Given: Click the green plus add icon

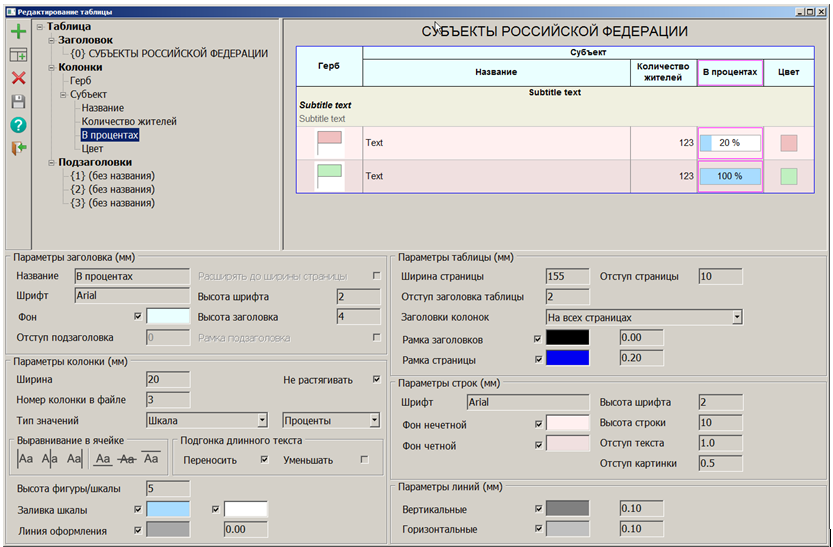Looking at the screenshot, I should click(18, 32).
